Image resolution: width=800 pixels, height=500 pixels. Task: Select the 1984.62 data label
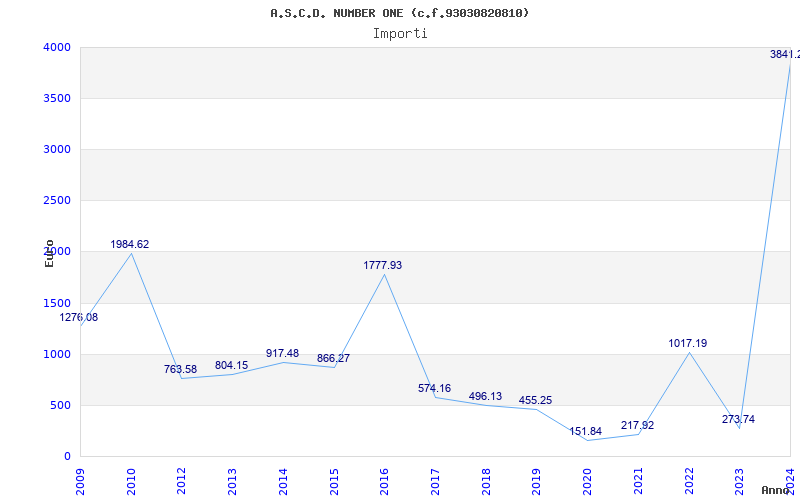[x=130, y=244]
